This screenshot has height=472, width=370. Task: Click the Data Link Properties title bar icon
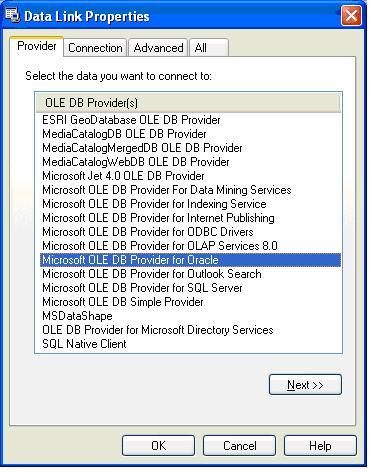click(x=12, y=16)
